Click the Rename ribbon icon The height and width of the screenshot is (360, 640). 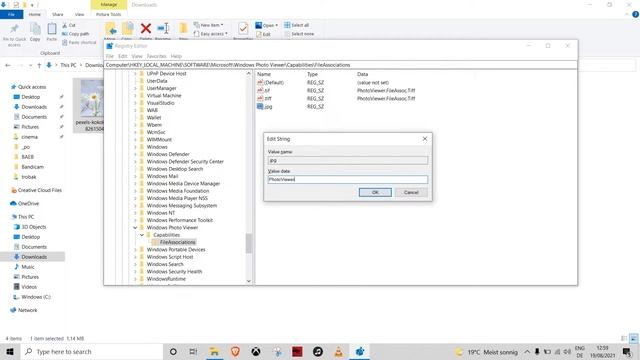pos(163,28)
